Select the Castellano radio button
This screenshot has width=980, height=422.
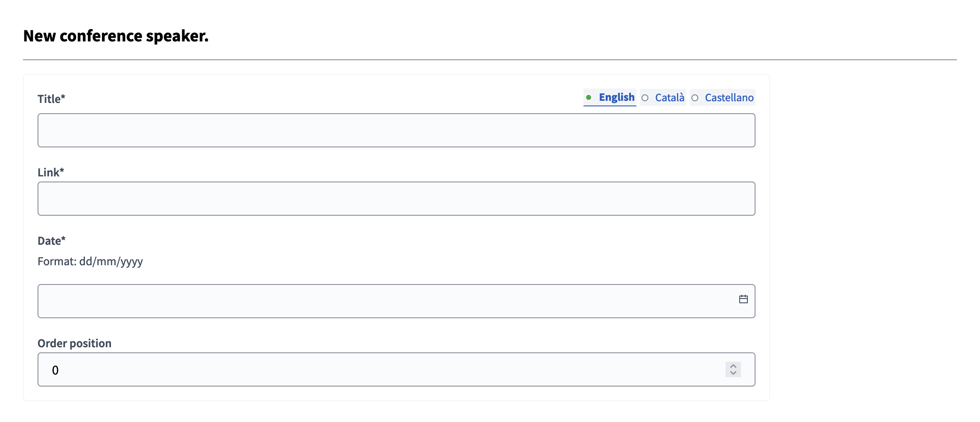(x=695, y=97)
